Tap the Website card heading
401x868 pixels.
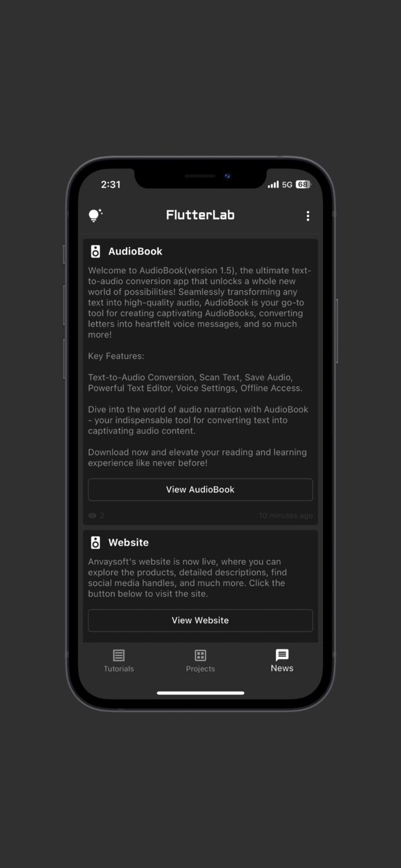point(128,542)
